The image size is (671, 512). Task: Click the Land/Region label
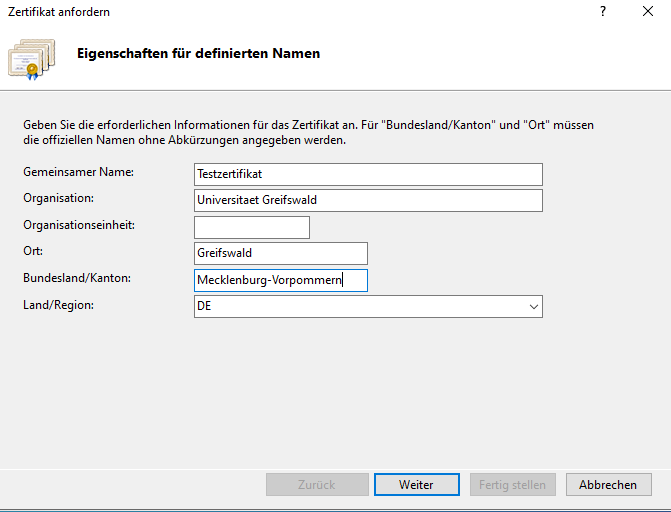click(x=58, y=304)
